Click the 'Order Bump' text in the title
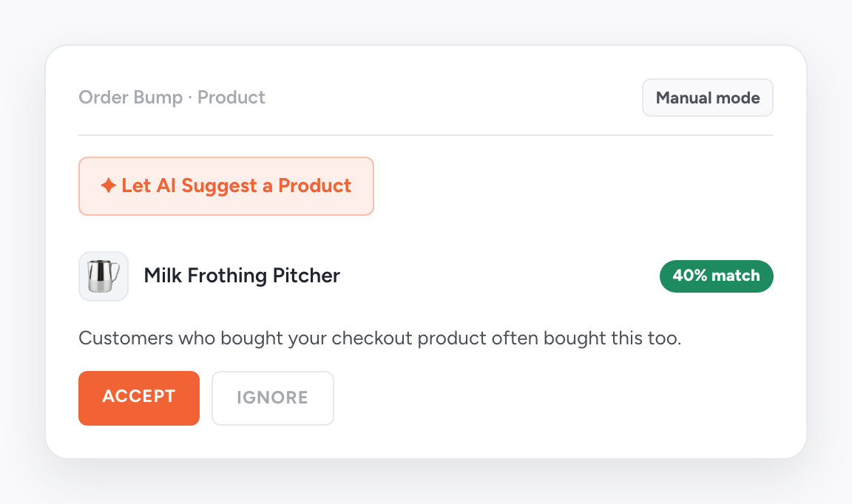 click(130, 98)
